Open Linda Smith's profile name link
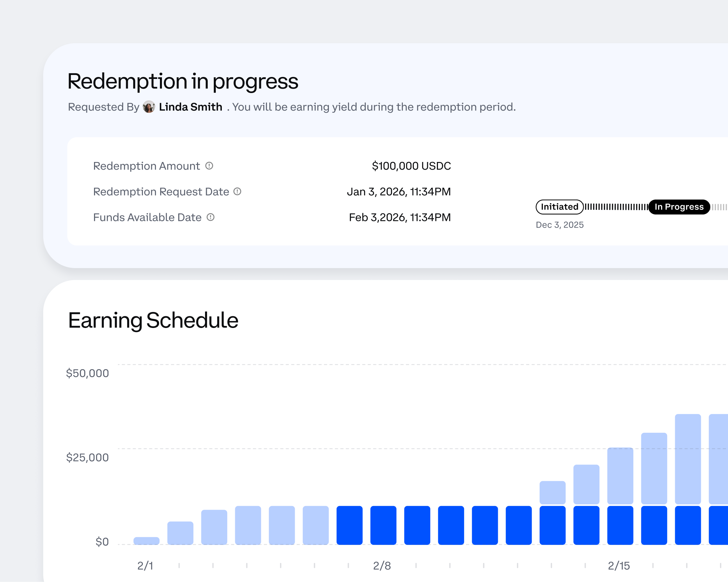 190,107
